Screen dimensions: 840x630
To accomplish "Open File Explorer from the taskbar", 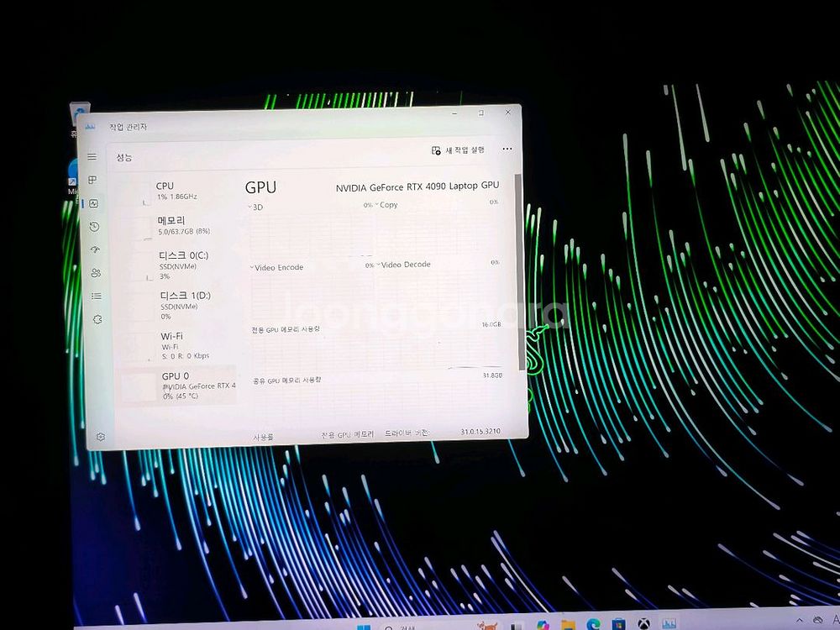I will (x=568, y=625).
